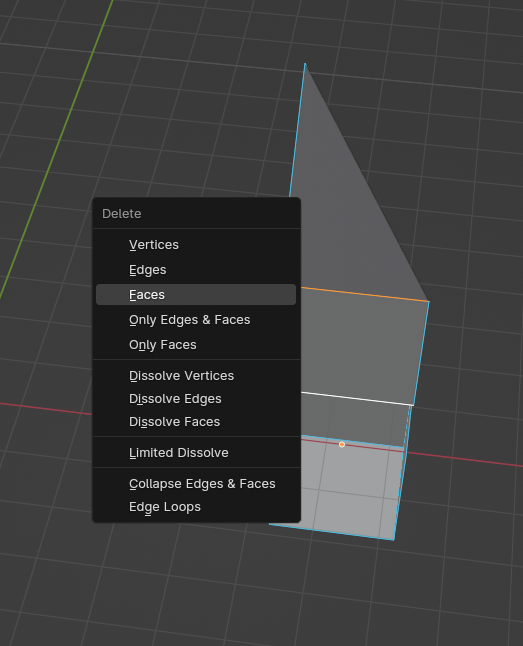523x646 pixels.
Task: Select Dissolve Faces entry
Action: point(196,422)
